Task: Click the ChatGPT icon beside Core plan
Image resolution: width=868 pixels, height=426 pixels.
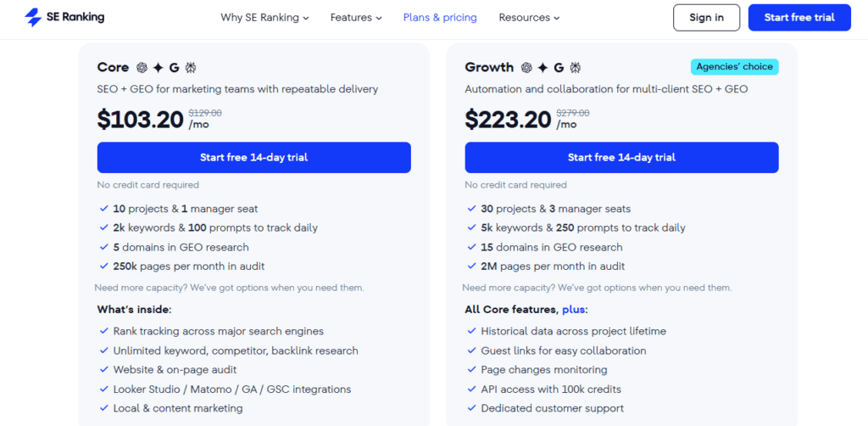Action: [x=142, y=68]
